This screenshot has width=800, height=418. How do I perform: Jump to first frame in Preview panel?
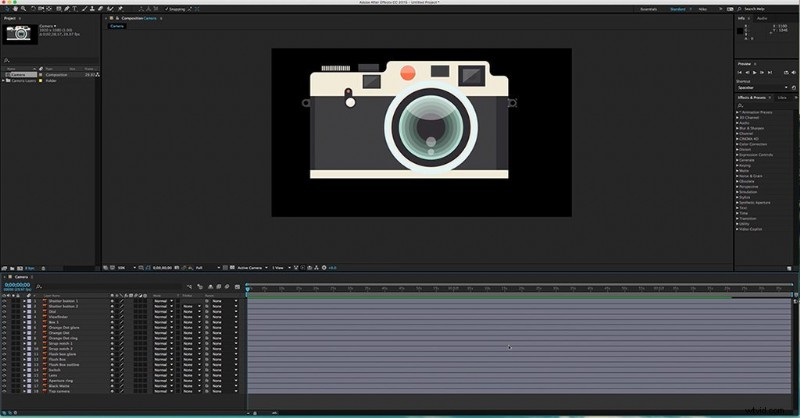pos(740,72)
